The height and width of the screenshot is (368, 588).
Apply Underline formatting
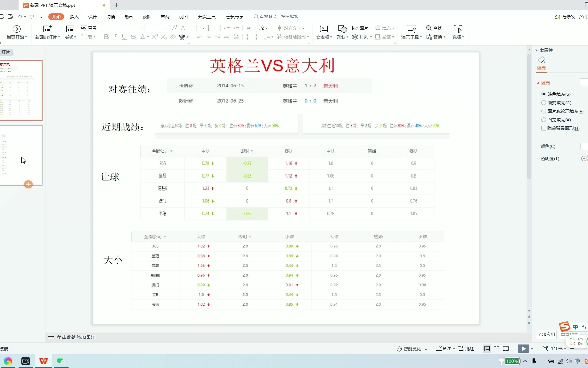(124, 37)
